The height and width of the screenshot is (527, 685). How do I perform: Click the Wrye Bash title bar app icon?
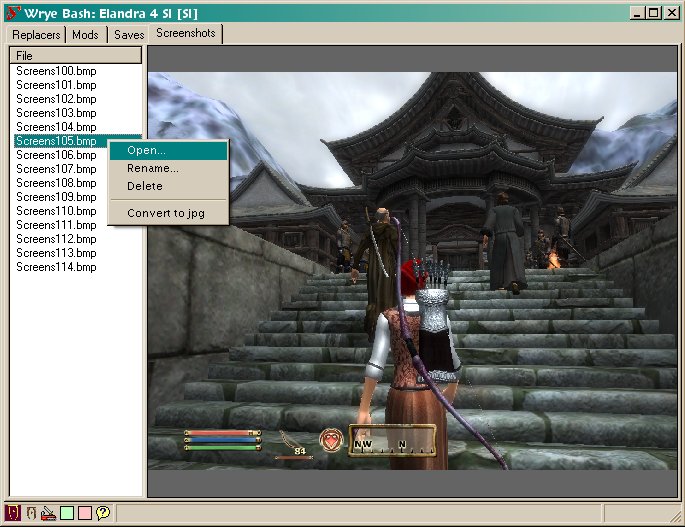(13, 13)
